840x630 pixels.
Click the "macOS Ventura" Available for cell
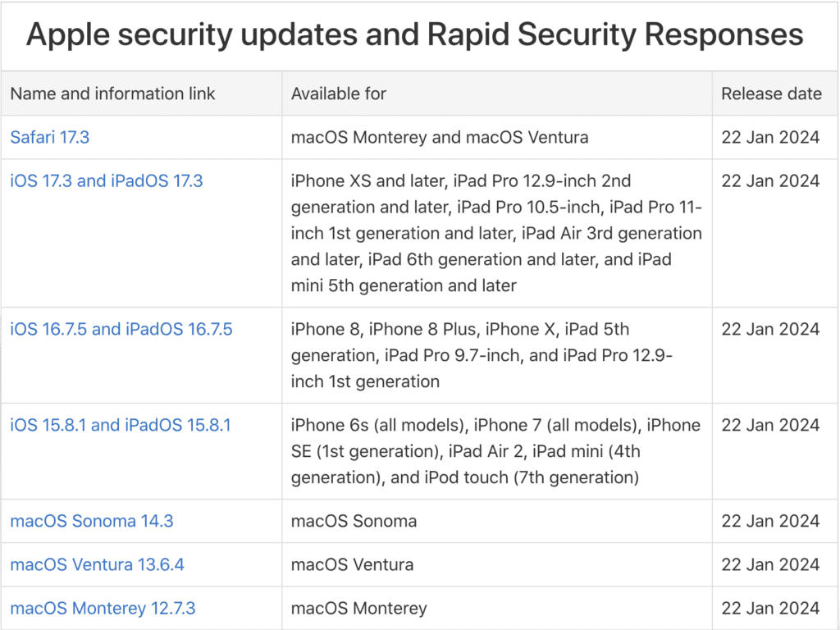click(352, 564)
